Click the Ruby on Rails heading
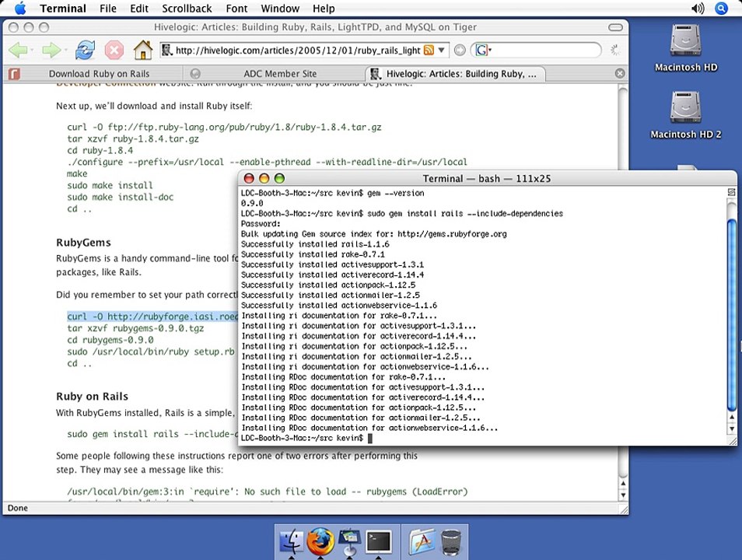The image size is (742, 560). (92, 396)
